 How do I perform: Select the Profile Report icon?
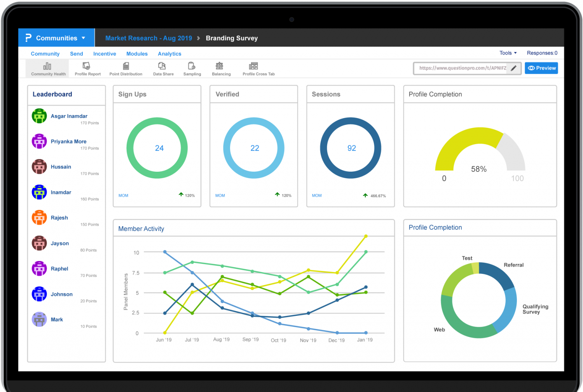pyautogui.click(x=87, y=68)
